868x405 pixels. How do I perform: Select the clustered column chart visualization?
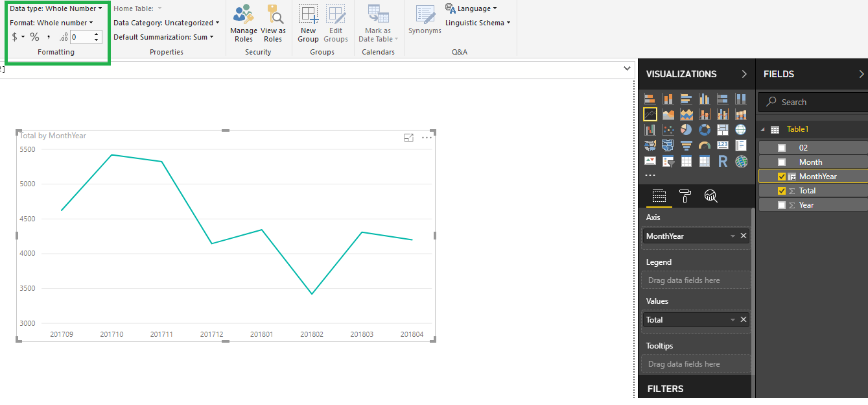704,99
